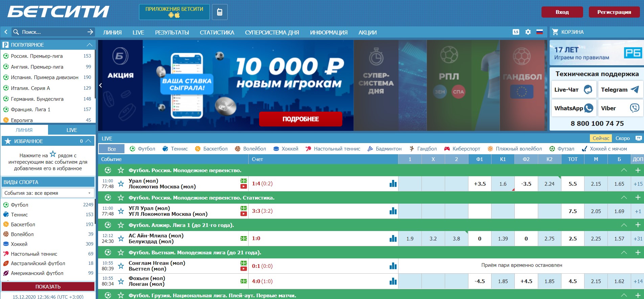Click the Telegram support icon
Image resolution: width=644 pixels, height=299 pixels.
[635, 90]
